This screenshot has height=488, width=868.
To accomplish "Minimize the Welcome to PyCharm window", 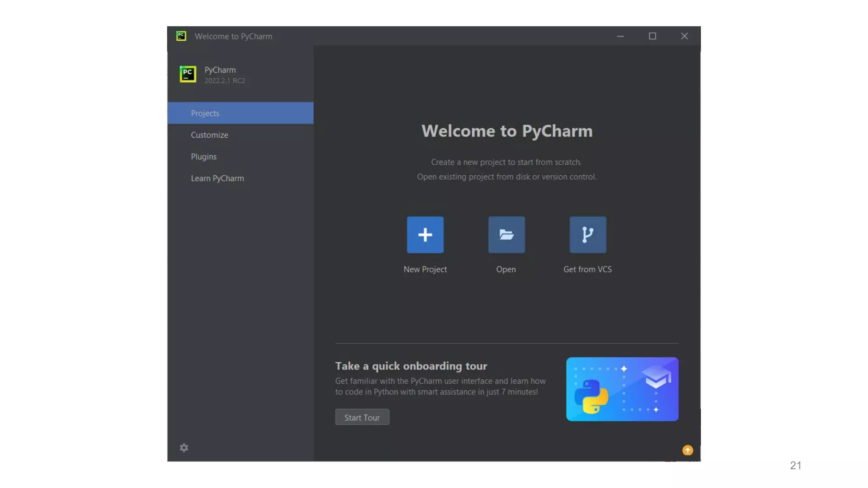I will pyautogui.click(x=620, y=36).
